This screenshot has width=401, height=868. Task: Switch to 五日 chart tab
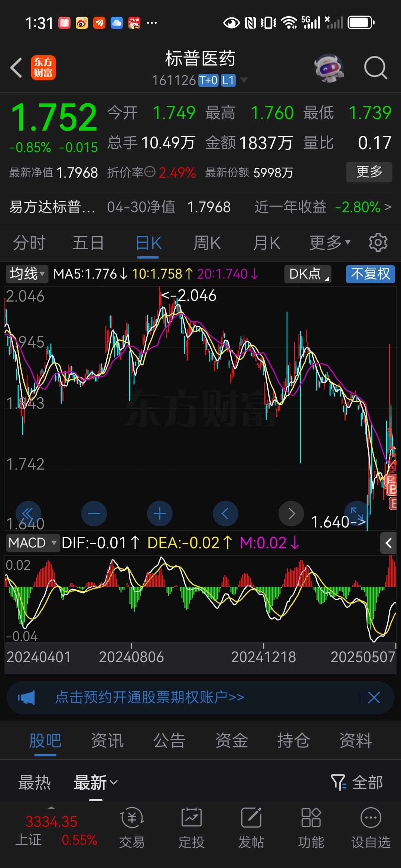tap(88, 243)
